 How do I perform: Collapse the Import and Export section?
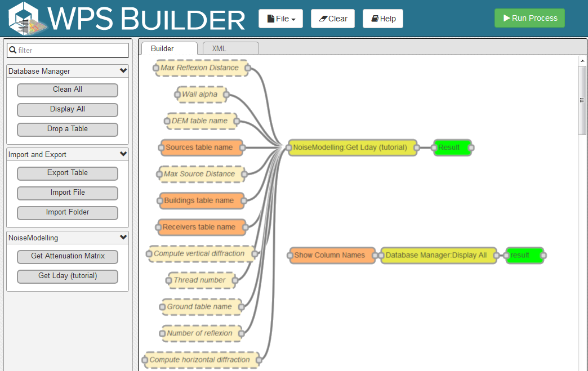click(123, 154)
